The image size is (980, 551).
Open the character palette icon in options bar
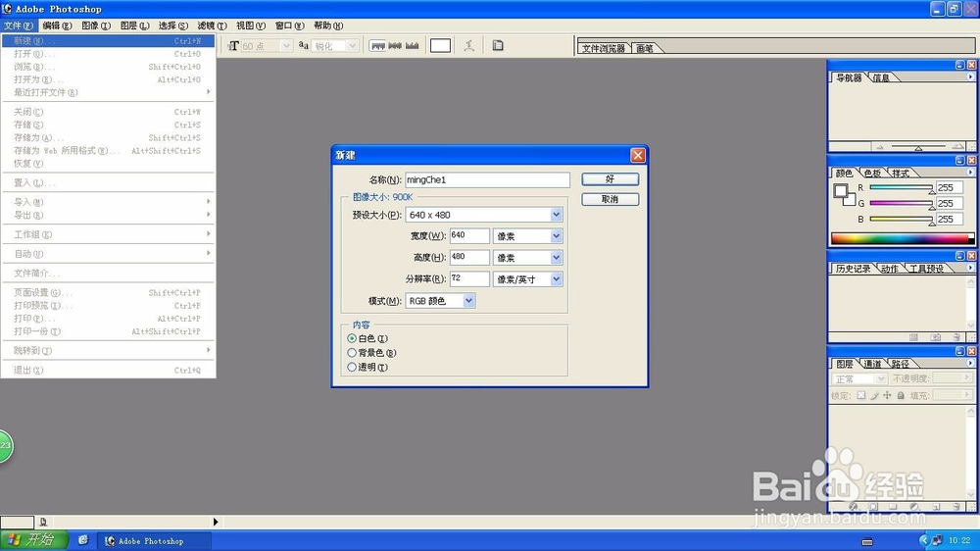[x=498, y=46]
